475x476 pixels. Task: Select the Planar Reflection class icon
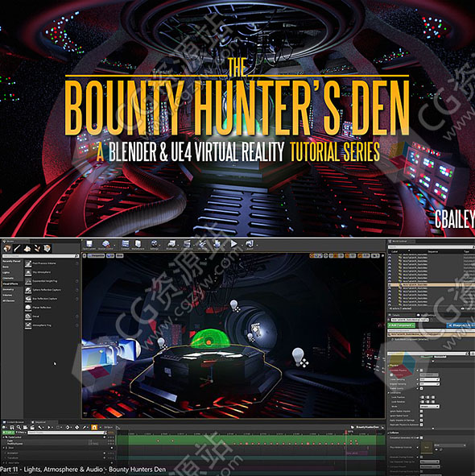click(x=28, y=308)
